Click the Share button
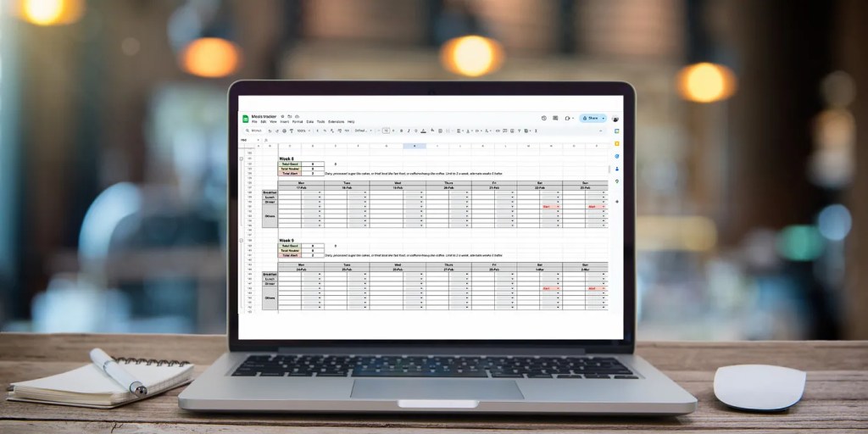 590,119
